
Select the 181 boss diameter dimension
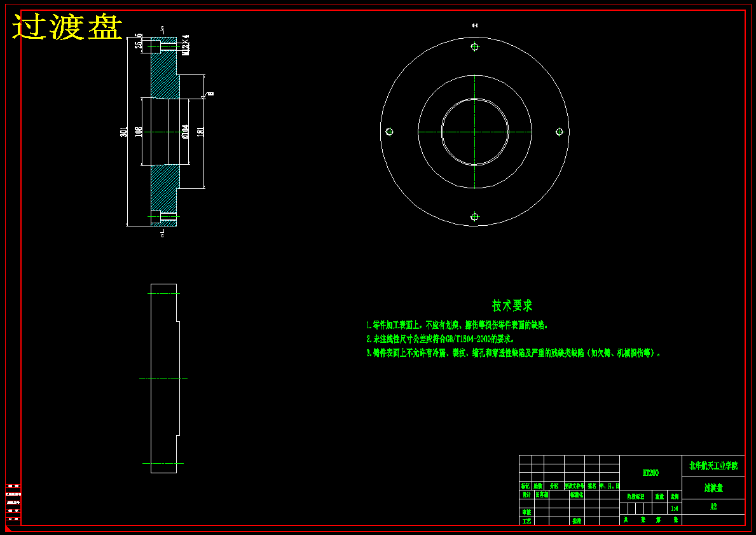pos(200,131)
